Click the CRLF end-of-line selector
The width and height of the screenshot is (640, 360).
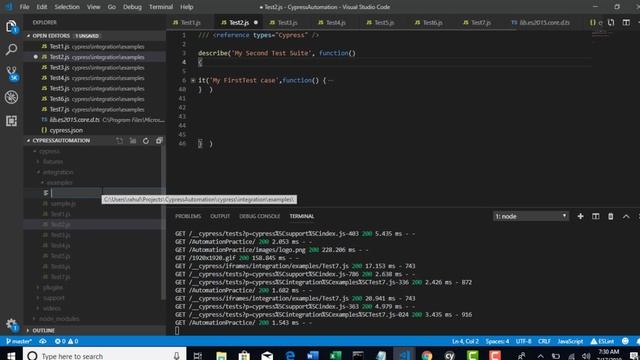point(544,341)
